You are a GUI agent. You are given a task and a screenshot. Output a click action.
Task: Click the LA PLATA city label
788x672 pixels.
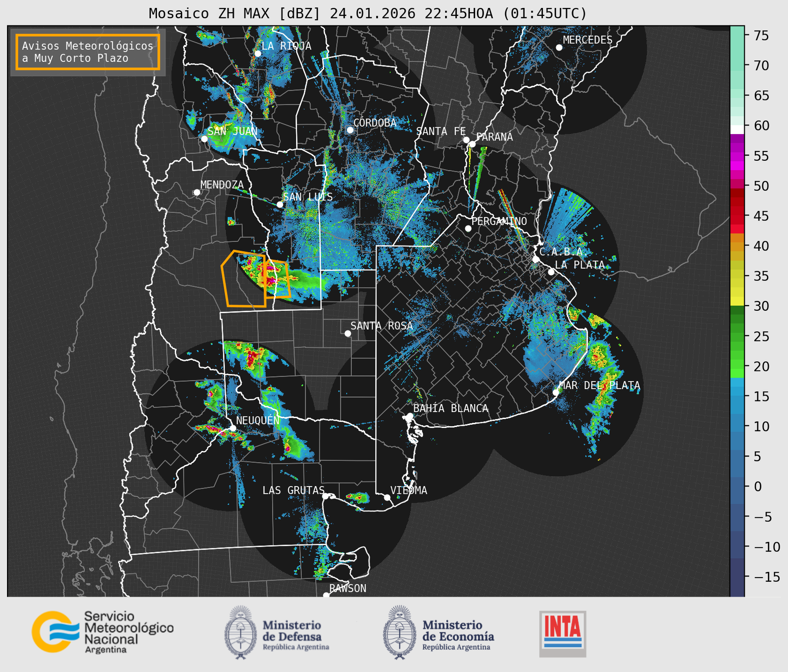(x=580, y=265)
